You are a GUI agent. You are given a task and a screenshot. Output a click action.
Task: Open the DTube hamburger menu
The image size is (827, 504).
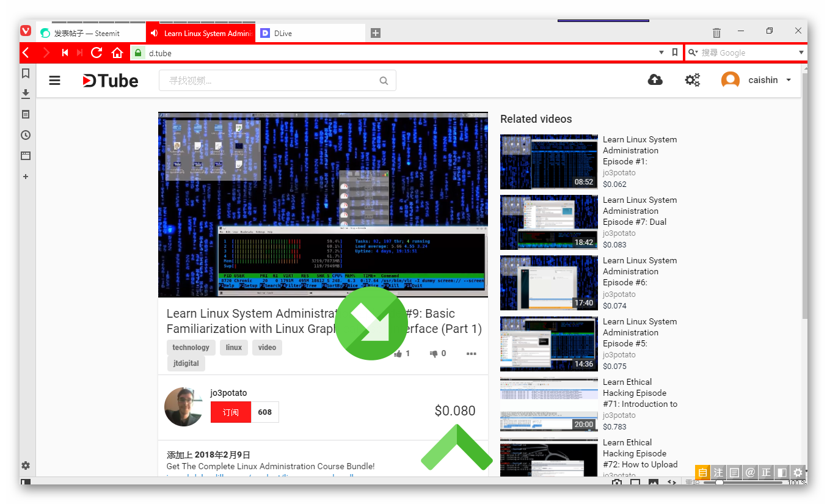tap(55, 80)
